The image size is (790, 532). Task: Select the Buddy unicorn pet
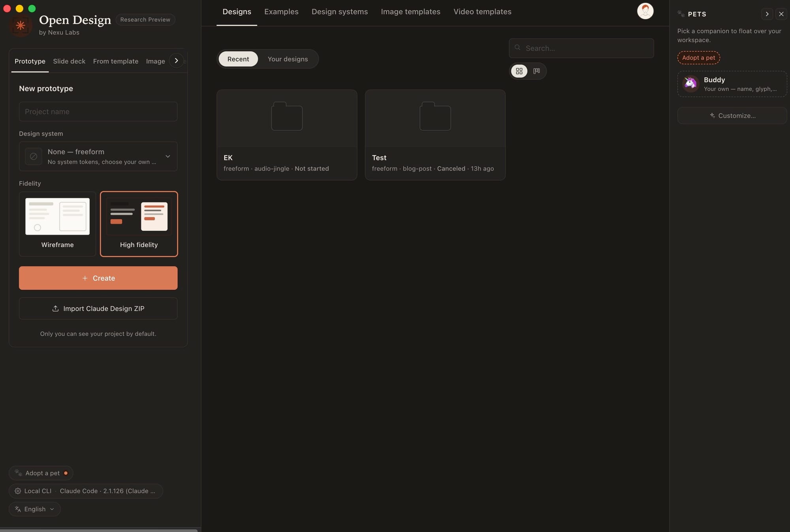(x=732, y=84)
